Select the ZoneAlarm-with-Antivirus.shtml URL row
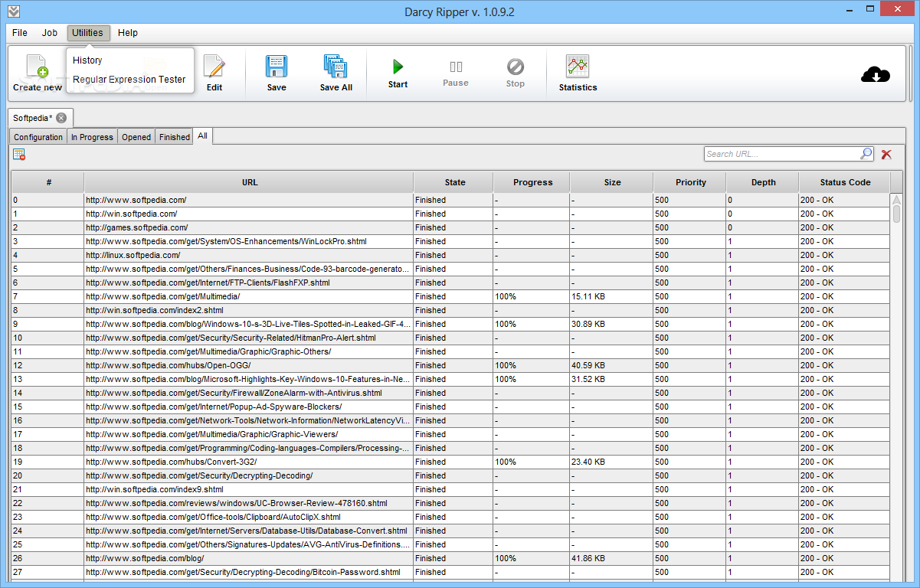This screenshot has height=588, width=920. coord(450,393)
